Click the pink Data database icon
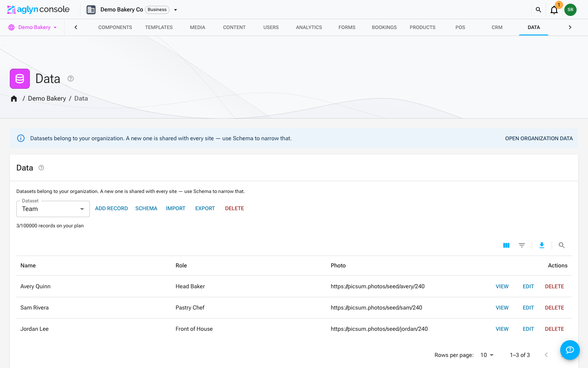 20,79
